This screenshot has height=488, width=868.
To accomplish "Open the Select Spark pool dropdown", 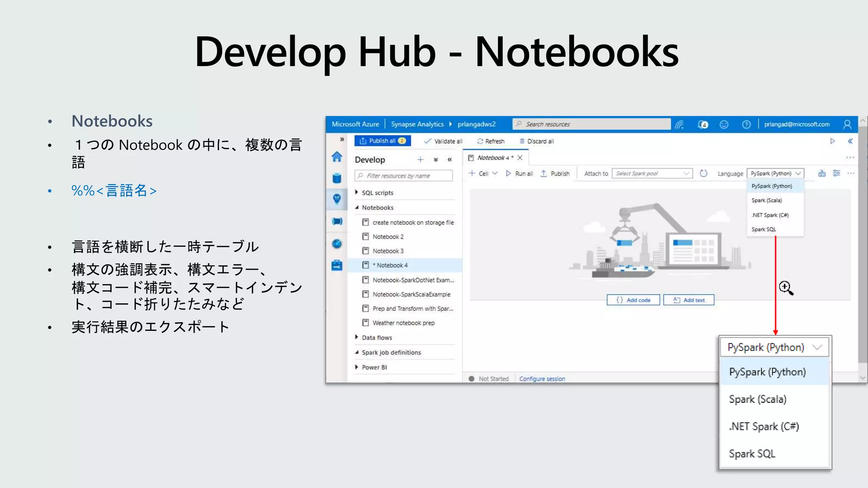I will click(x=652, y=174).
